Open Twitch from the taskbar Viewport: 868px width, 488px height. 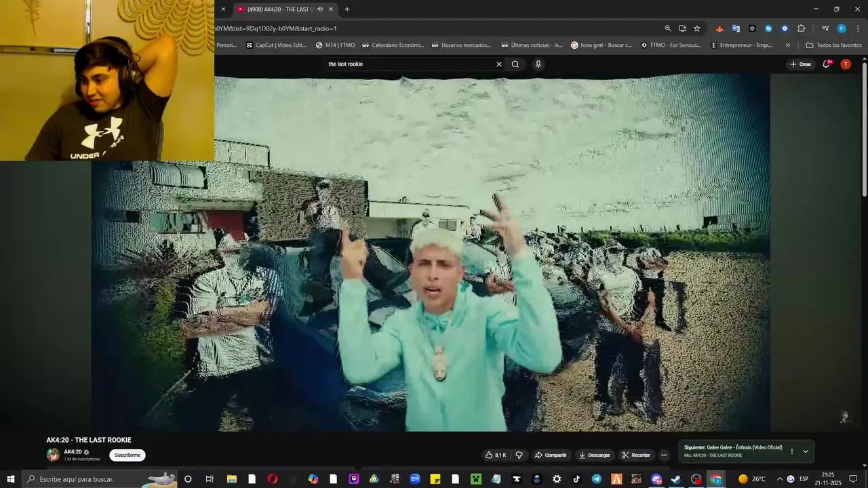(x=353, y=479)
